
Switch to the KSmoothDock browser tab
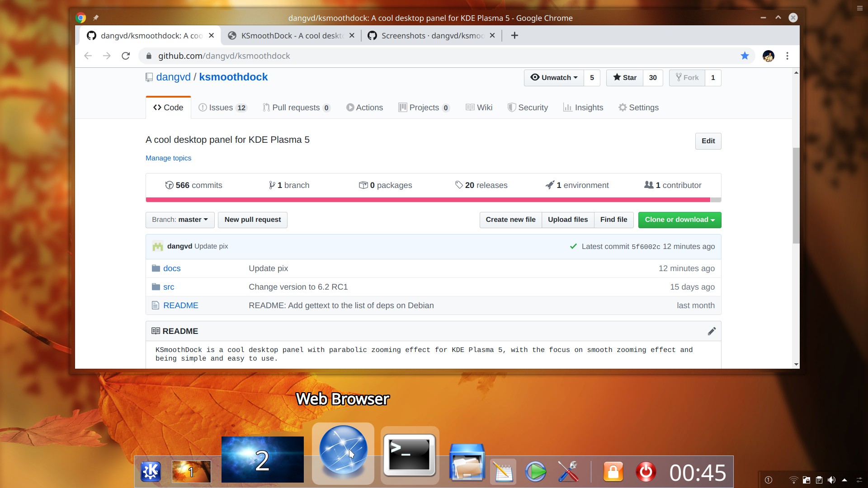coord(292,36)
